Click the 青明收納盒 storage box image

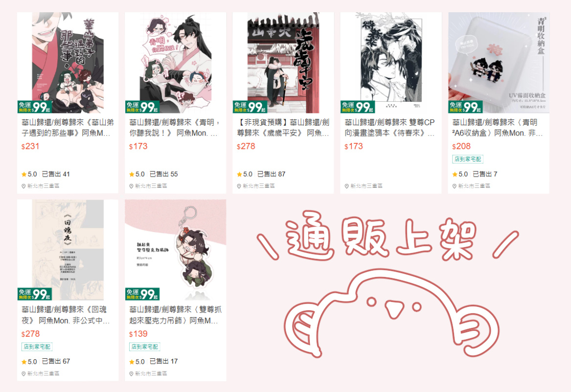point(499,63)
